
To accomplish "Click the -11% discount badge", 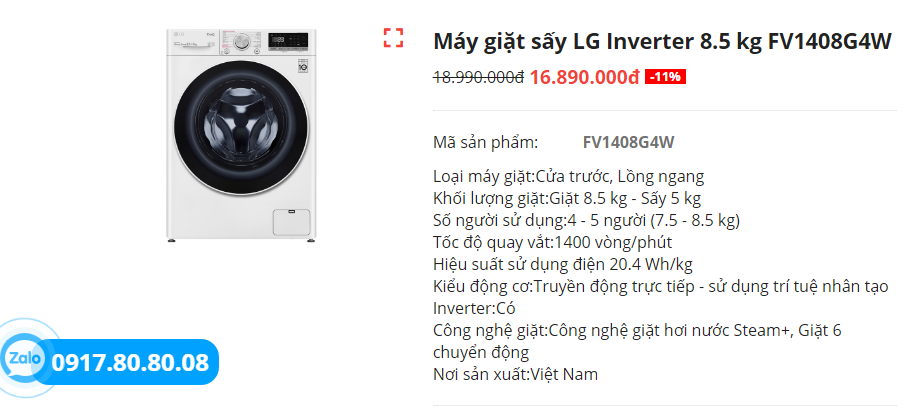I will tap(665, 77).
